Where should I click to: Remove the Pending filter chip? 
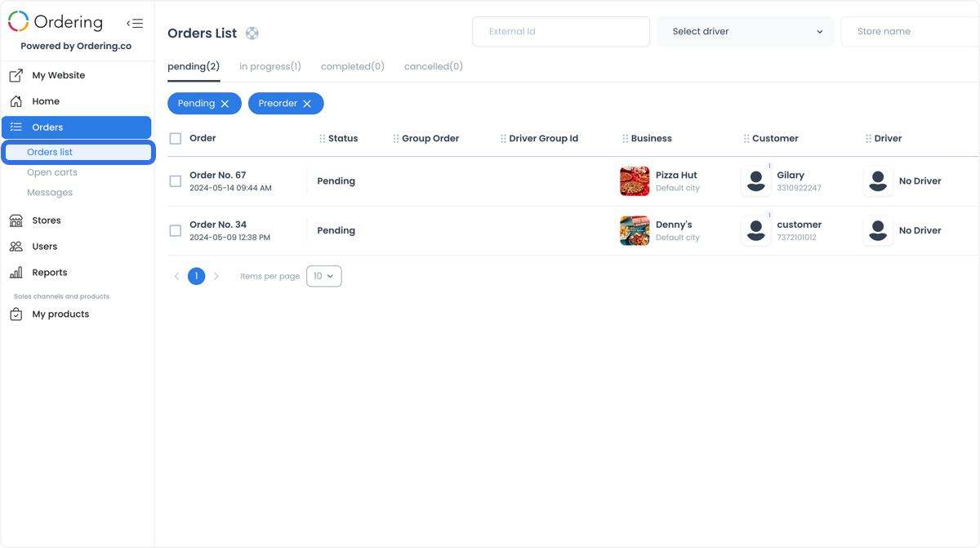(x=225, y=104)
